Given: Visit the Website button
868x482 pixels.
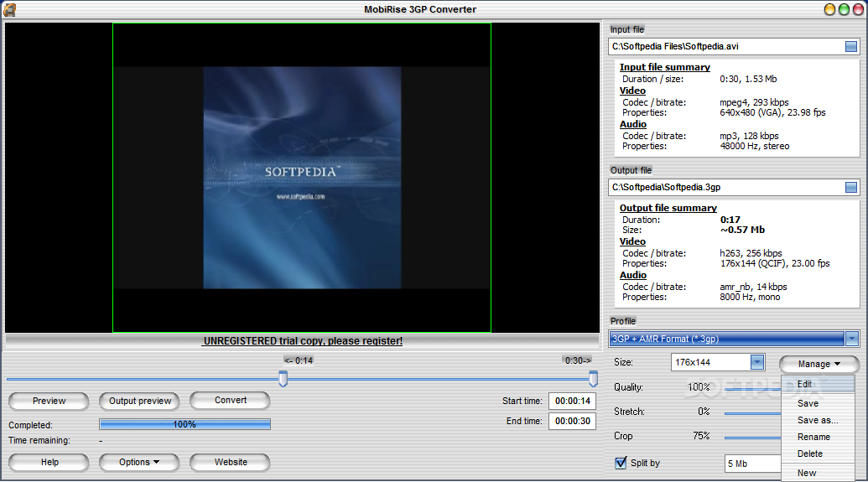Looking at the screenshot, I should (x=230, y=462).
